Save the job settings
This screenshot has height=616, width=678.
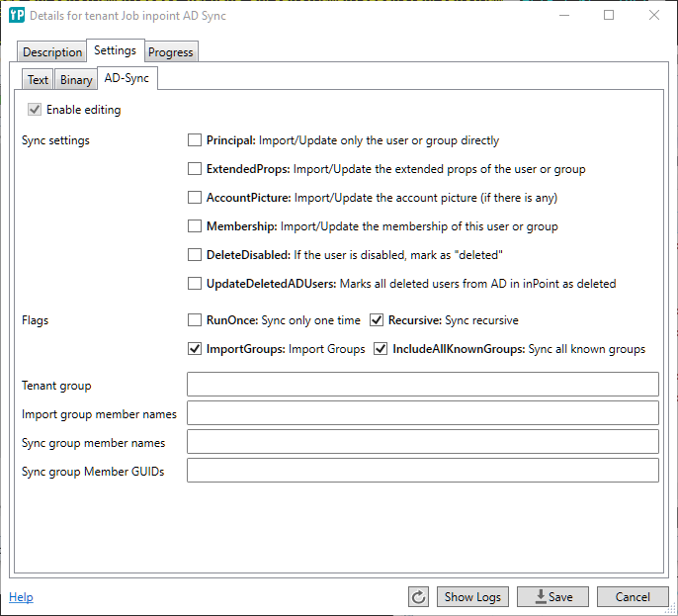(x=552, y=597)
